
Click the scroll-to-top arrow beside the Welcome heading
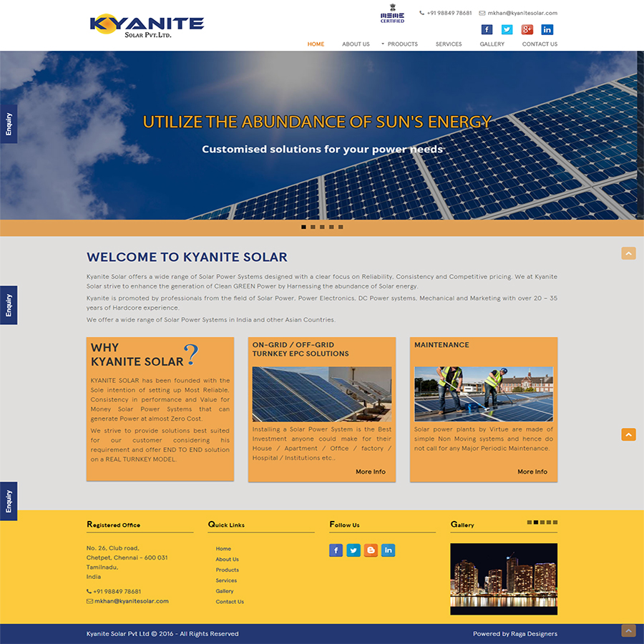[628, 253]
